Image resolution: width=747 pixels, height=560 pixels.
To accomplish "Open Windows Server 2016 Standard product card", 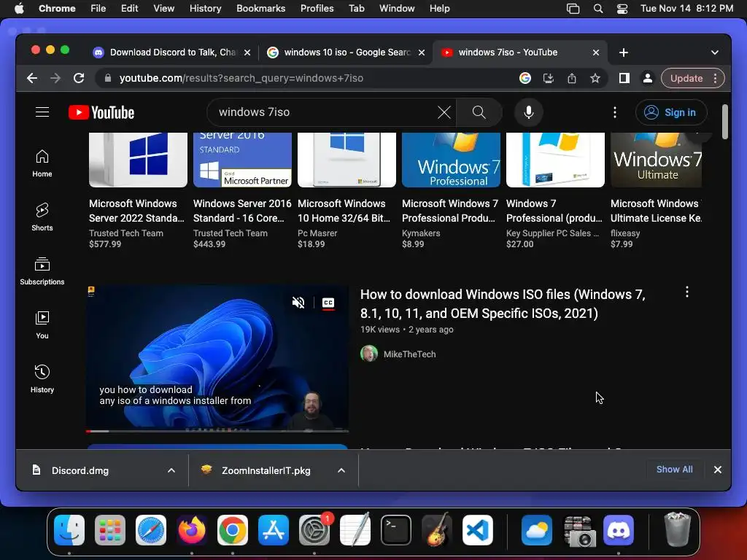I will (x=242, y=190).
